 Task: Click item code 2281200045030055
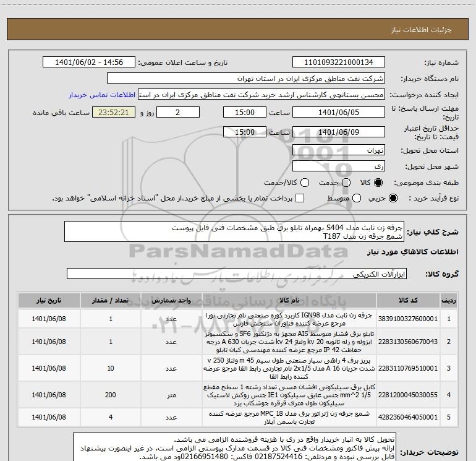tap(408, 395)
